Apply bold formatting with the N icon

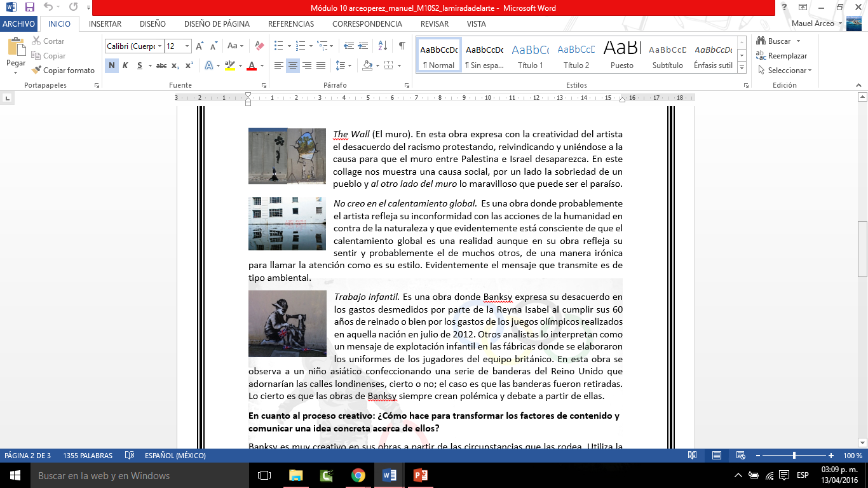[x=112, y=65]
